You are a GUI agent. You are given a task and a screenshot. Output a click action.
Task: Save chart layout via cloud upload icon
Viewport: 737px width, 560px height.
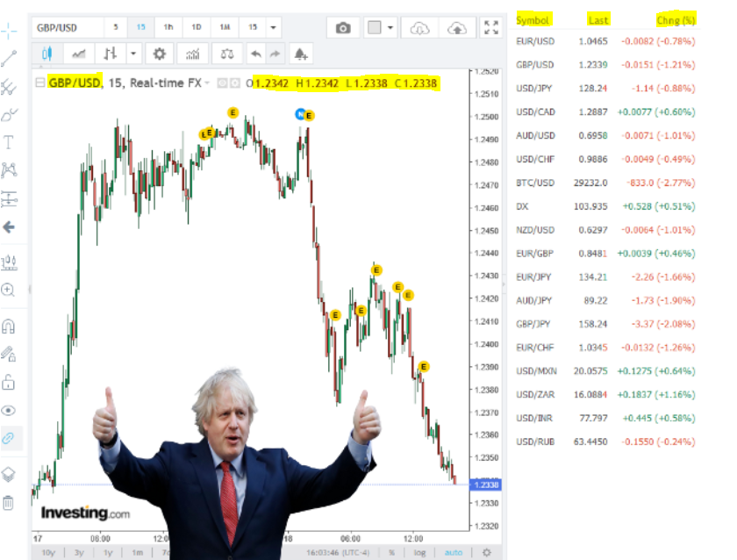[456, 28]
